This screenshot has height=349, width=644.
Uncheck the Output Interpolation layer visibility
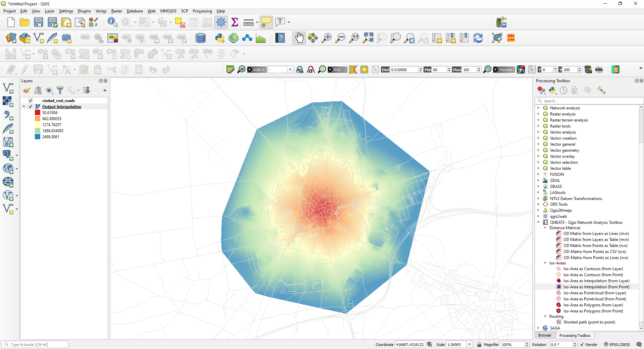30,106
